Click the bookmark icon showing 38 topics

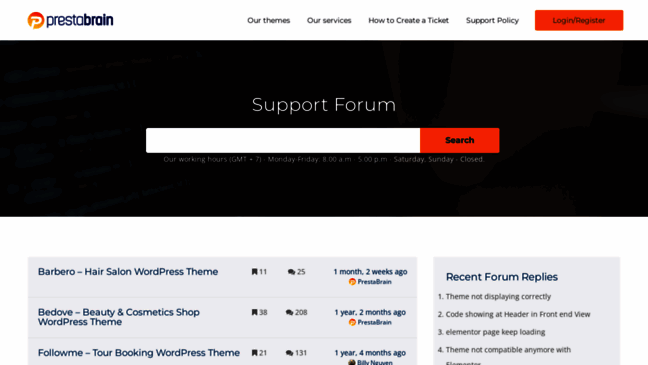coord(254,312)
